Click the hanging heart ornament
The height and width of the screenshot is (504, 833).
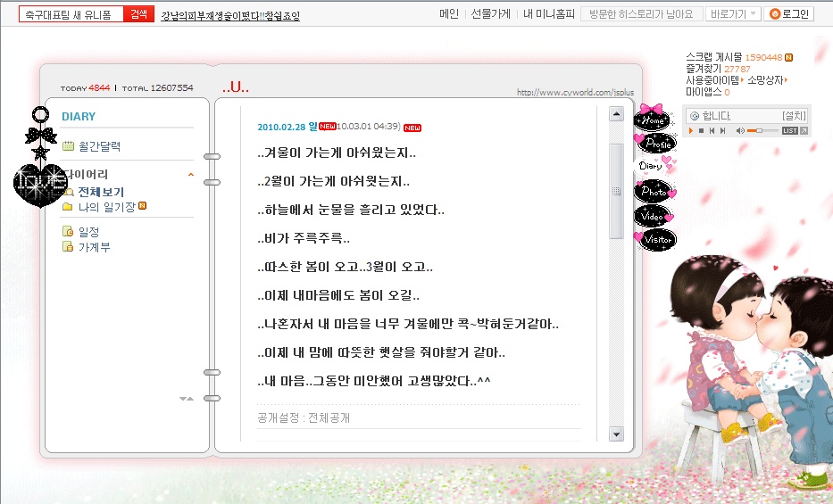click(40, 186)
